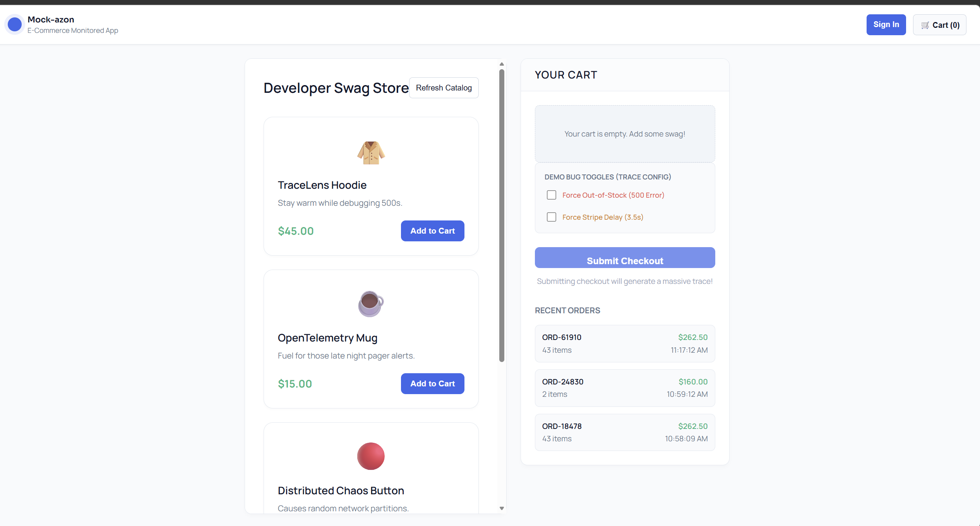Screen dimensions: 980x526
Task: Click Refresh Catalog button
Action: [x=444, y=88]
